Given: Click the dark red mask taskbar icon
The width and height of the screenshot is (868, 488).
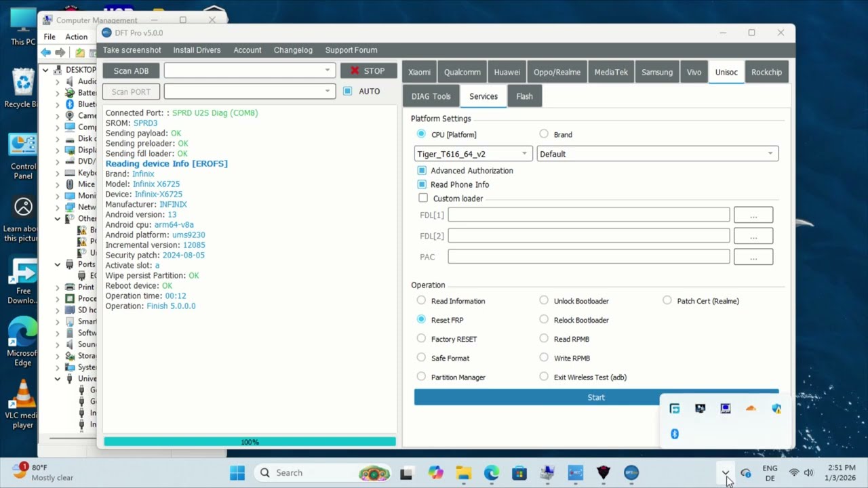Looking at the screenshot, I should click(x=603, y=473).
